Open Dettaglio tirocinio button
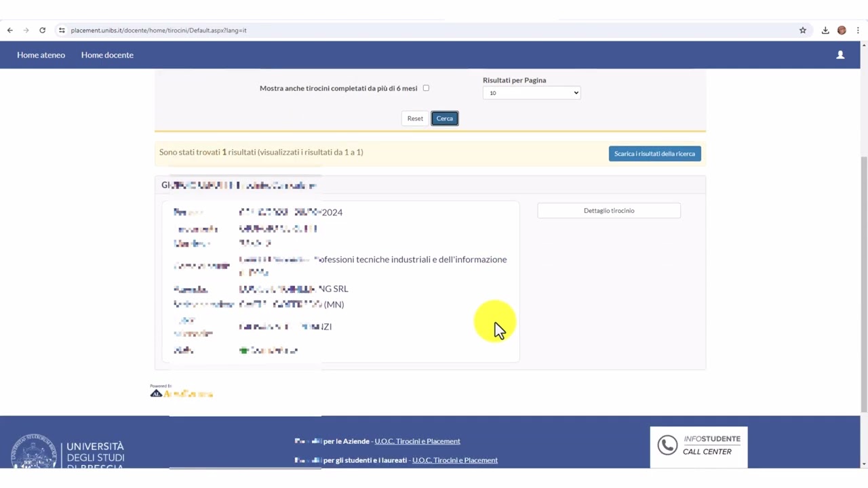The width and height of the screenshot is (868, 488). click(609, 211)
